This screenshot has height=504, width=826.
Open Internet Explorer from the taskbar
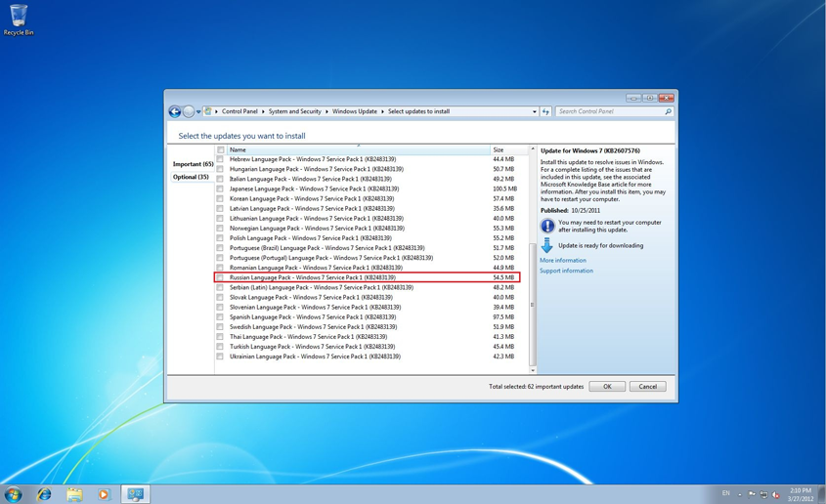point(44,494)
